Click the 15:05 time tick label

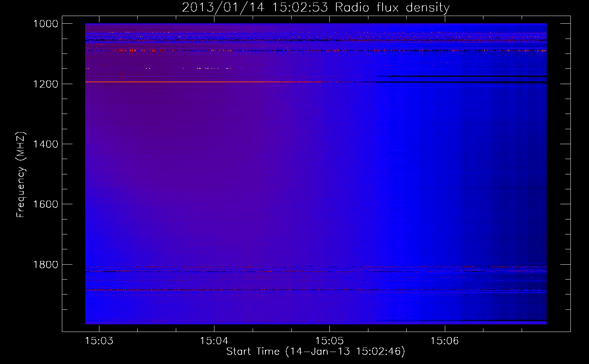point(329,341)
